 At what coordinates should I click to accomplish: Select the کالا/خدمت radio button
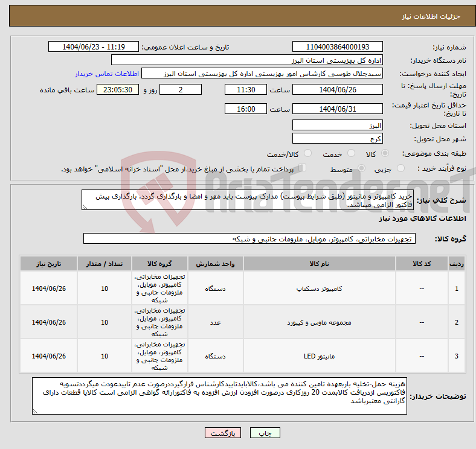307,153
